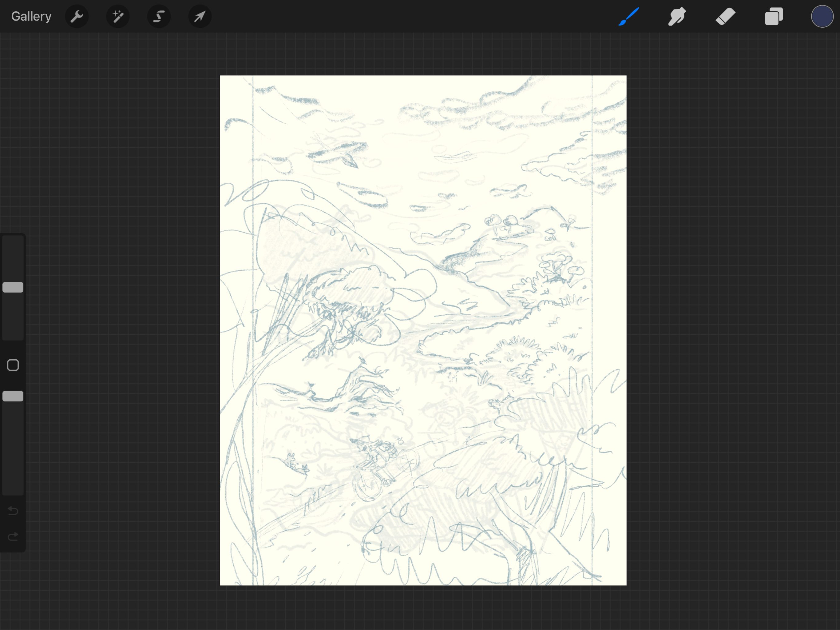Click the brush opacity slider handle
The image size is (840, 630).
tap(13, 396)
